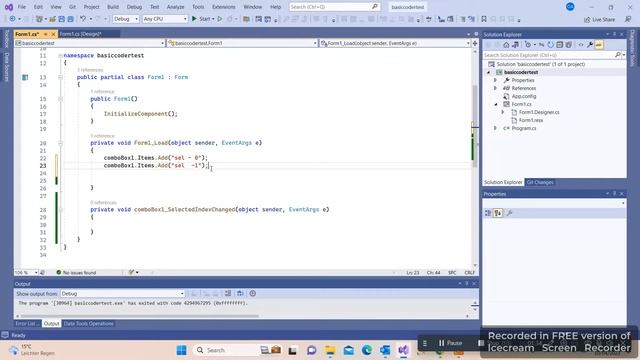Click the wrench Properties icon in Solution Explorer
Image resolution: width=640 pixels, height=360 pixels.
[x=590, y=45]
